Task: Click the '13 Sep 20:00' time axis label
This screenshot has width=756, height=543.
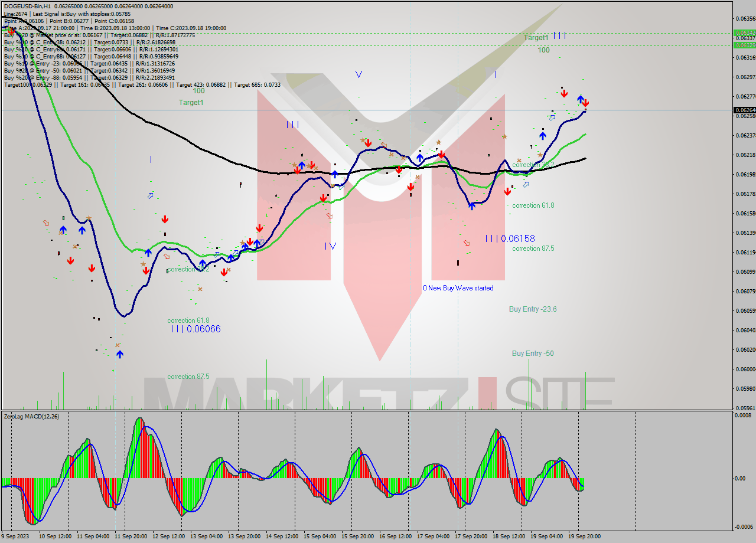Action: tap(243, 537)
